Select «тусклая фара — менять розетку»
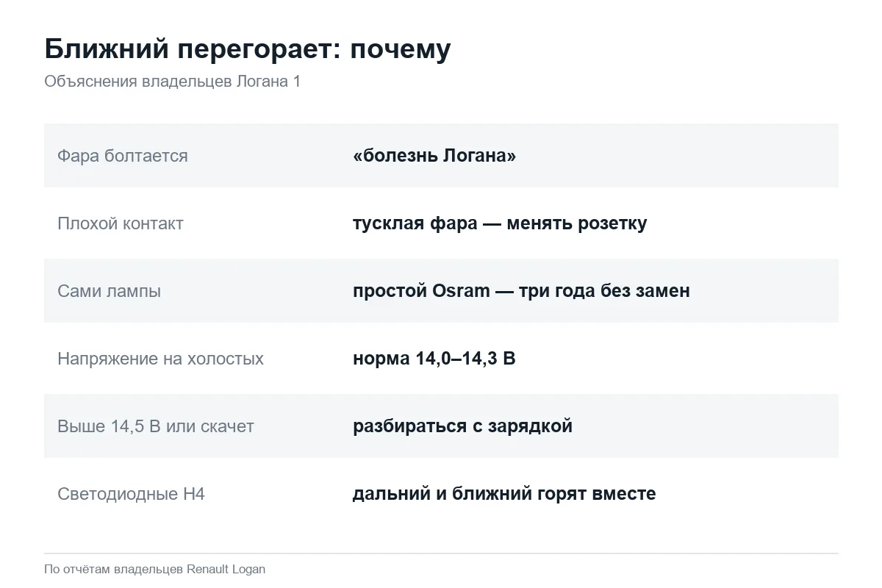 coord(500,223)
